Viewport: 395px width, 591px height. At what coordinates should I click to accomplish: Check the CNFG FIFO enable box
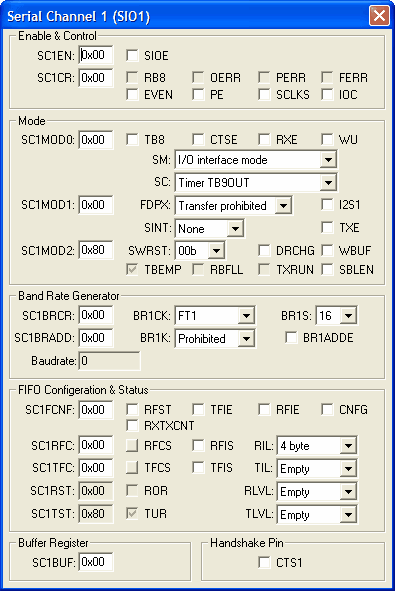(x=327, y=409)
